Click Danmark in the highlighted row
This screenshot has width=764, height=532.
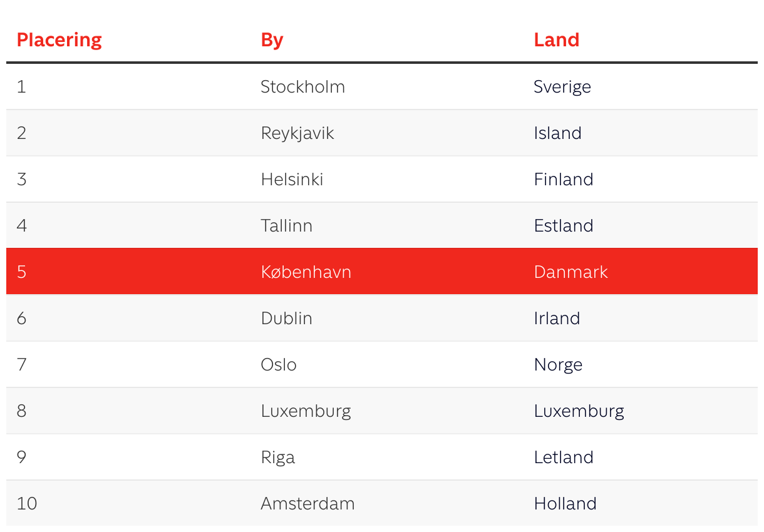tap(570, 272)
